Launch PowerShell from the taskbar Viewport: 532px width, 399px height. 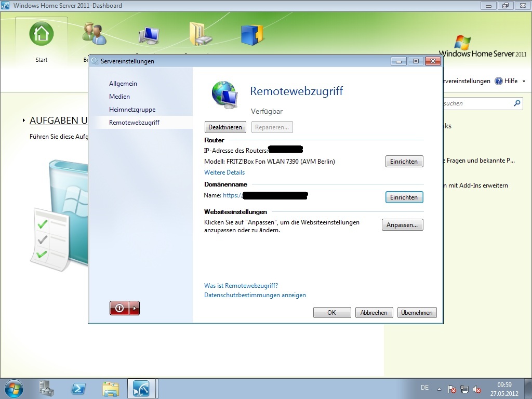tap(78, 389)
